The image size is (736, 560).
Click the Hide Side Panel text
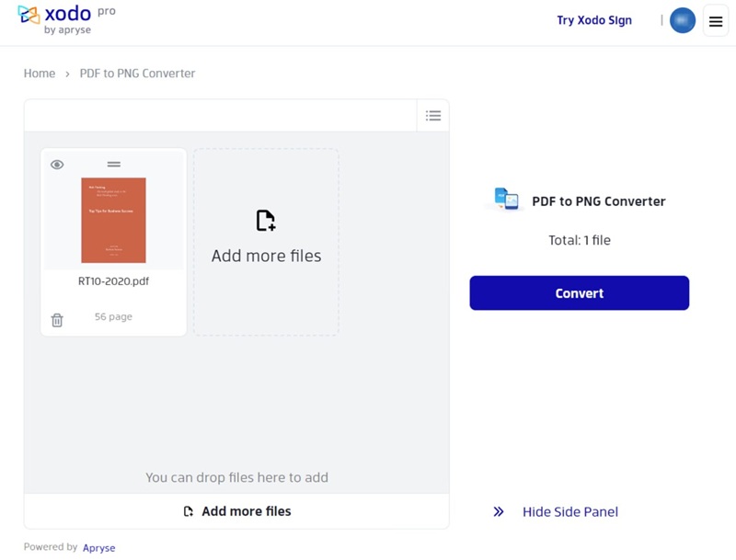click(x=569, y=511)
